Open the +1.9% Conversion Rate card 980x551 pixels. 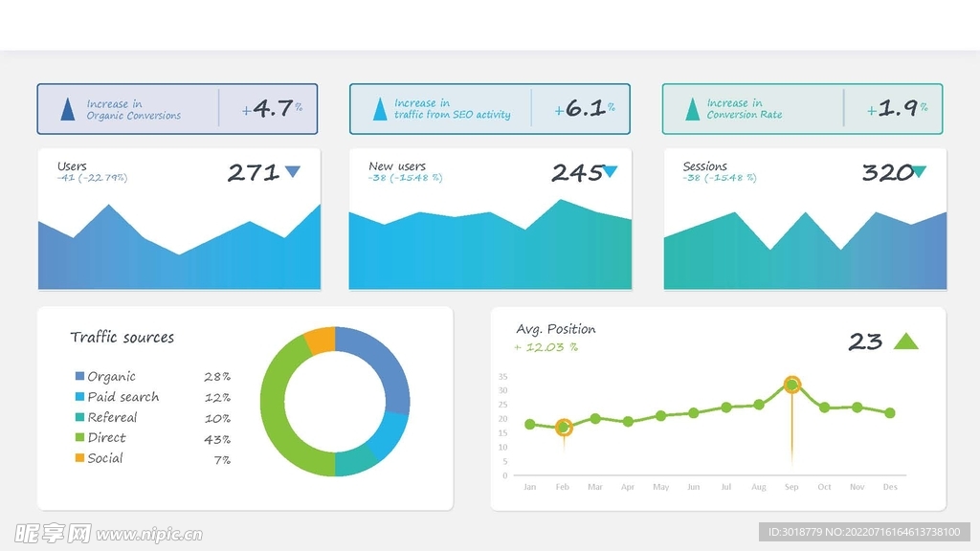click(x=802, y=109)
